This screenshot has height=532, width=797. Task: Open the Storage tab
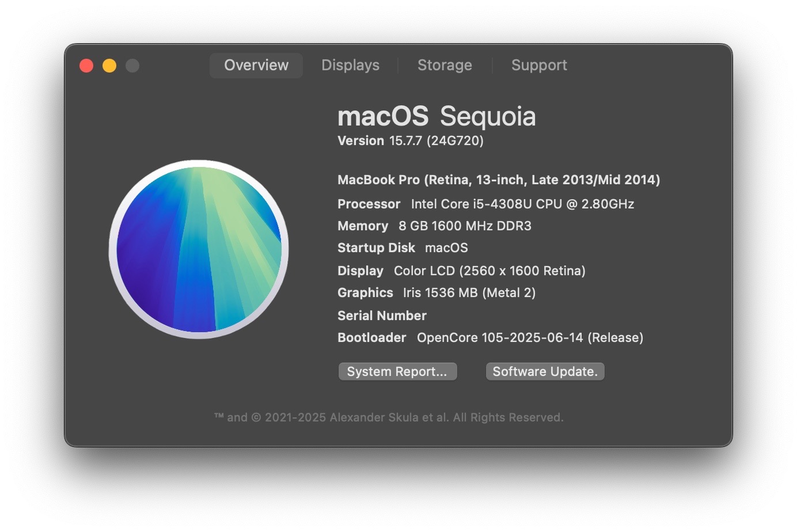pyautogui.click(x=445, y=66)
